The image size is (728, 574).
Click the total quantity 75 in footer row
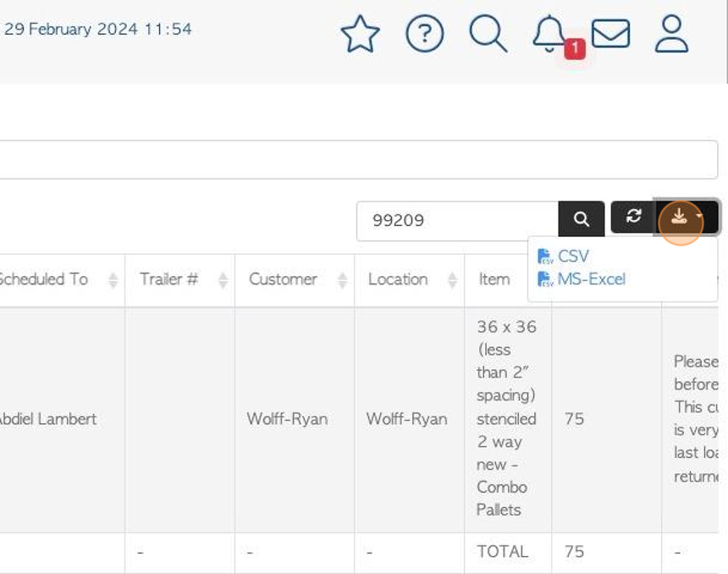574,552
